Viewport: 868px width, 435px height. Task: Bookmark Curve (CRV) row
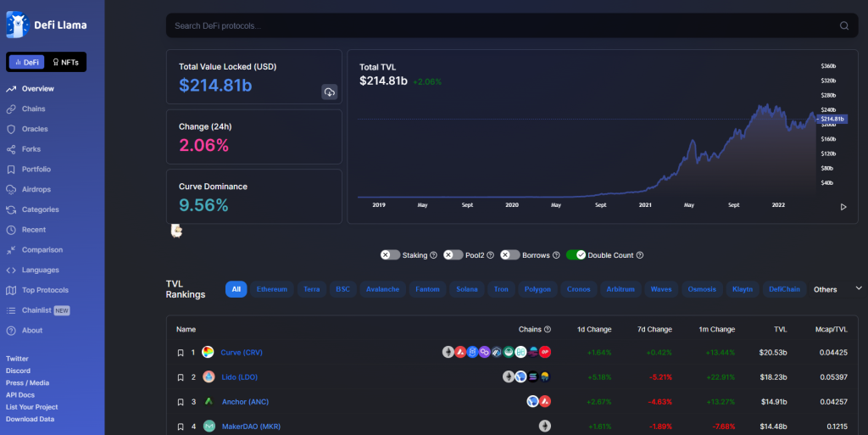coord(181,353)
